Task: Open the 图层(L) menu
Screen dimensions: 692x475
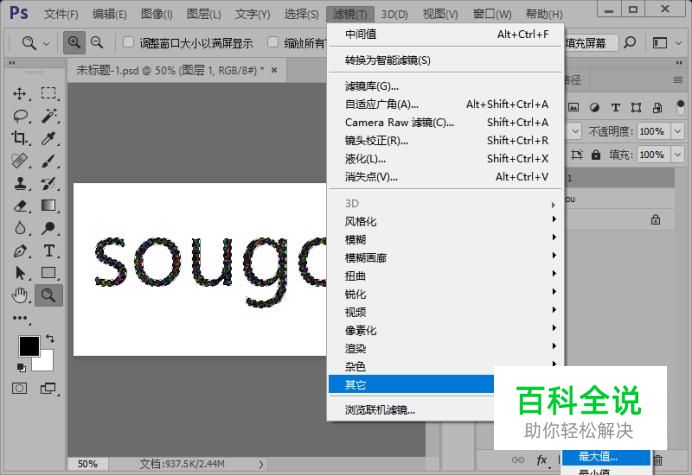Action: pyautogui.click(x=203, y=14)
